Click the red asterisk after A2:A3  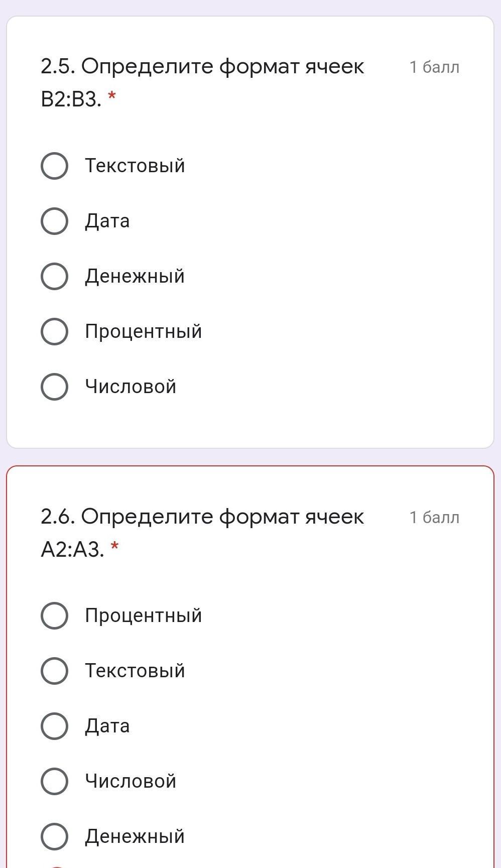114,546
